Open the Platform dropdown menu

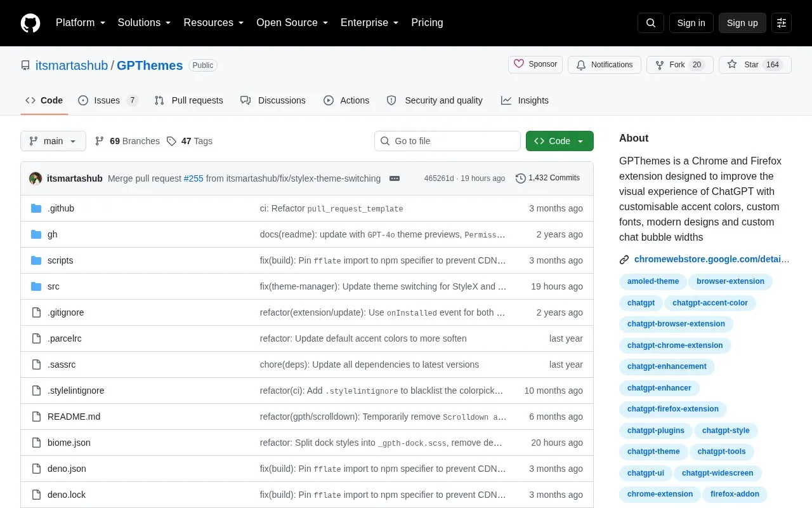[x=81, y=23]
